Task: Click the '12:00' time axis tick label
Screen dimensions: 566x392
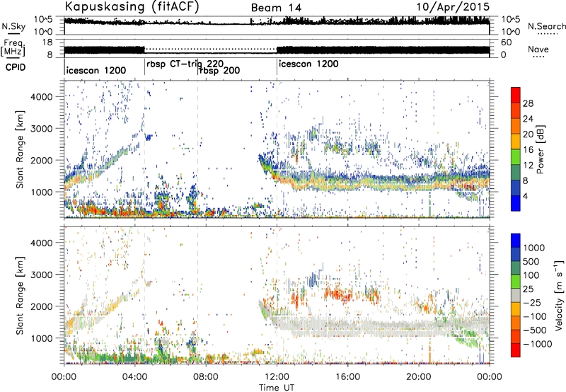Action: point(277,377)
